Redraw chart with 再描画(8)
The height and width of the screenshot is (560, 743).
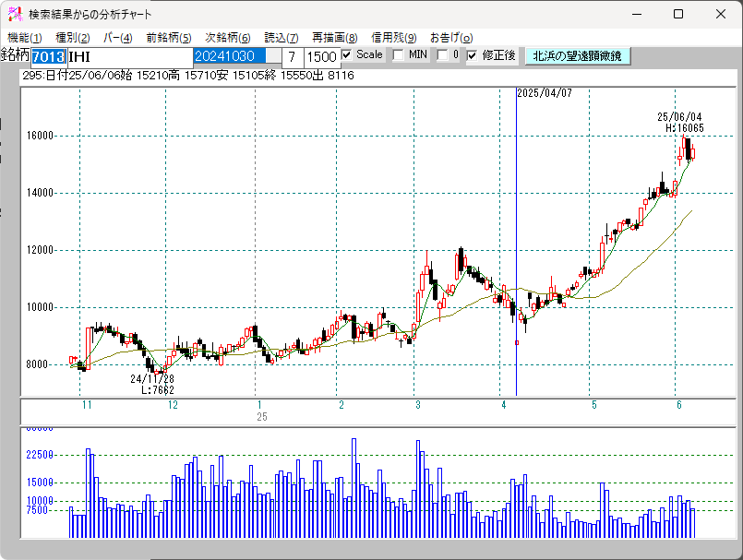click(334, 38)
